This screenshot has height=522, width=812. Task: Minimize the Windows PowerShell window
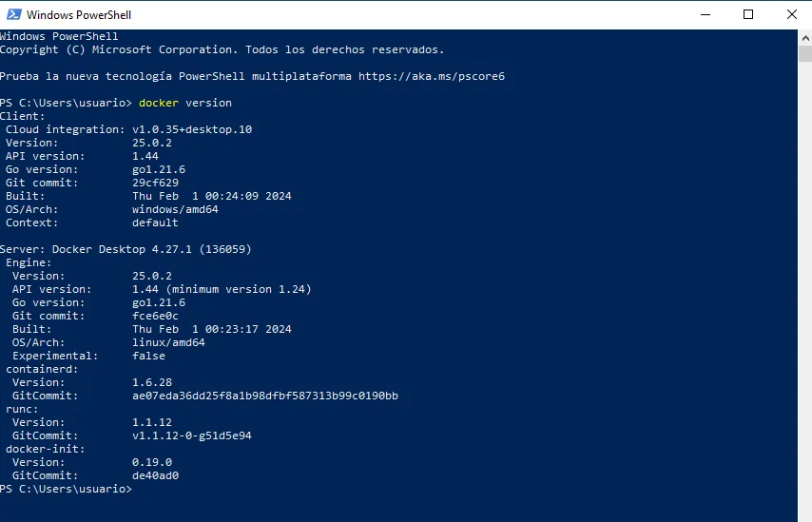(x=705, y=14)
